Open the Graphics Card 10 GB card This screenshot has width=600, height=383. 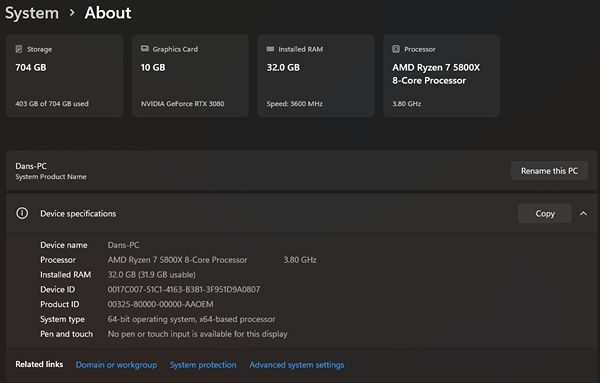[191, 76]
